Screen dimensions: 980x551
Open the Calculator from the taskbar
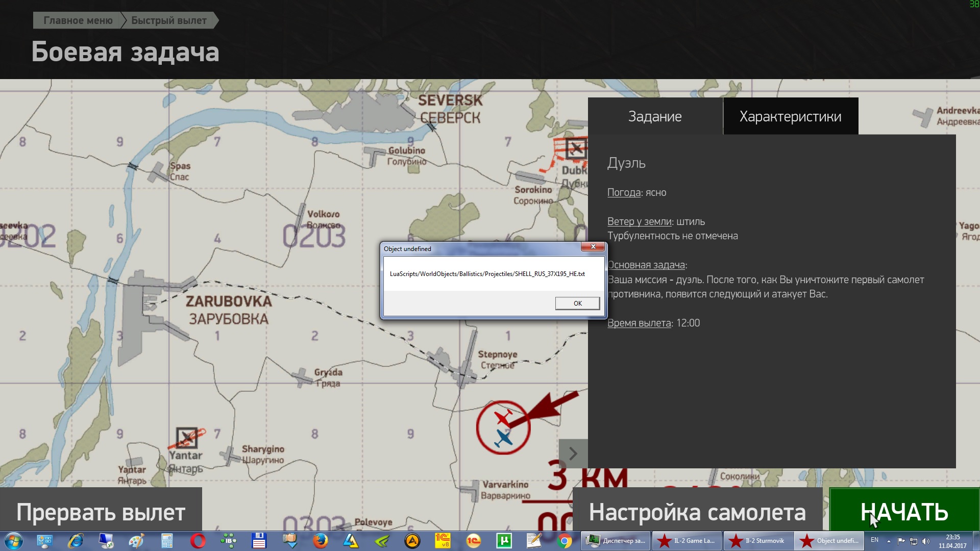point(167,541)
